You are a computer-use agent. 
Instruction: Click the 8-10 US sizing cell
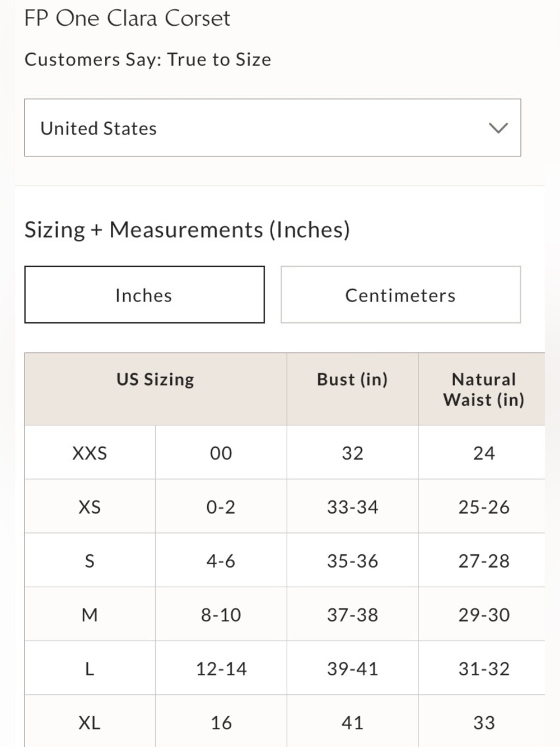coord(221,614)
